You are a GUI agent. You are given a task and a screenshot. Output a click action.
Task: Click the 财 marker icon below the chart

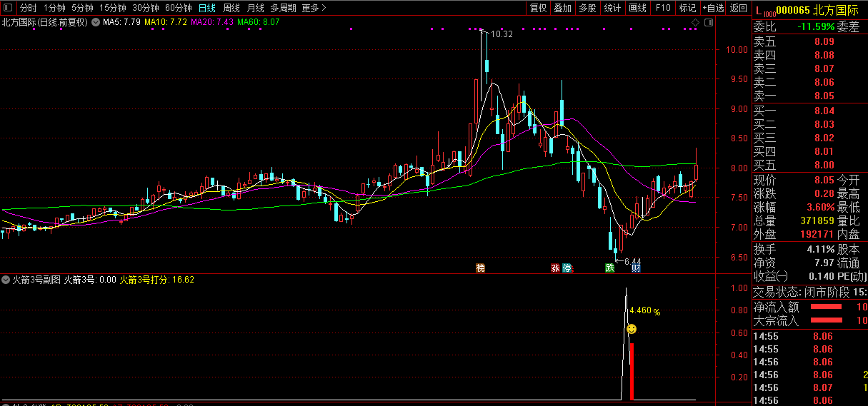(635, 268)
